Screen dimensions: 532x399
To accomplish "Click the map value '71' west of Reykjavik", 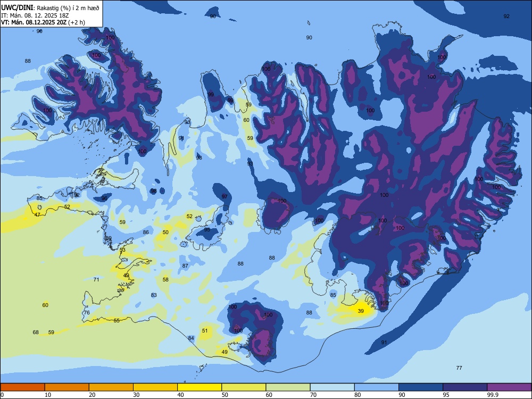I will (x=96, y=280).
